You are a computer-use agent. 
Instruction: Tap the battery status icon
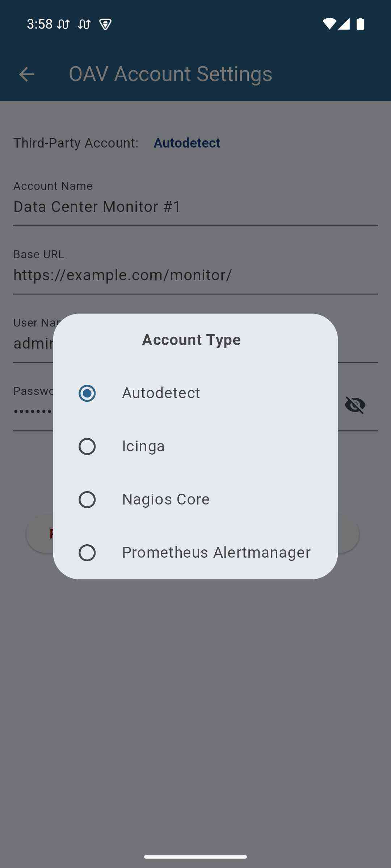[360, 24]
